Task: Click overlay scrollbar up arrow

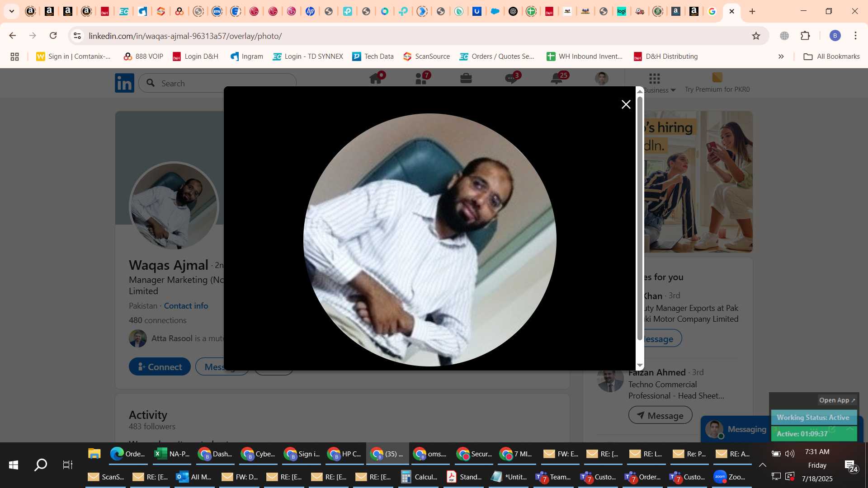Action: click(640, 91)
